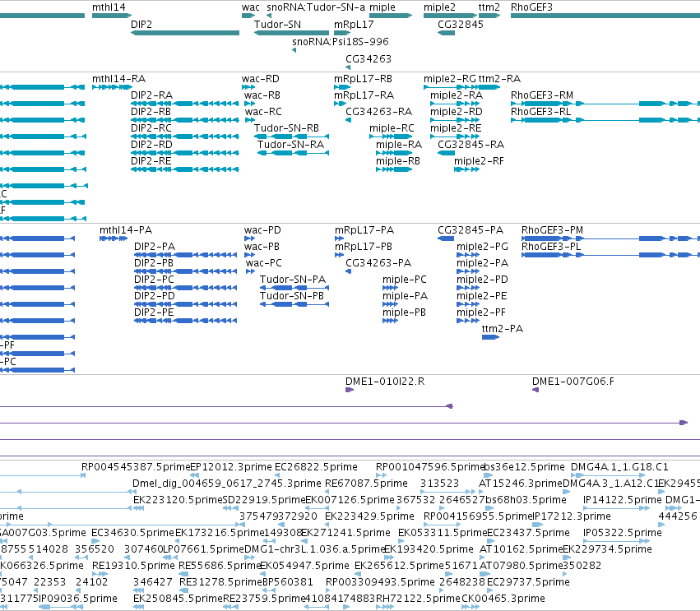Click the CG34263 gene label
The image size is (700, 611).
coord(369,59)
